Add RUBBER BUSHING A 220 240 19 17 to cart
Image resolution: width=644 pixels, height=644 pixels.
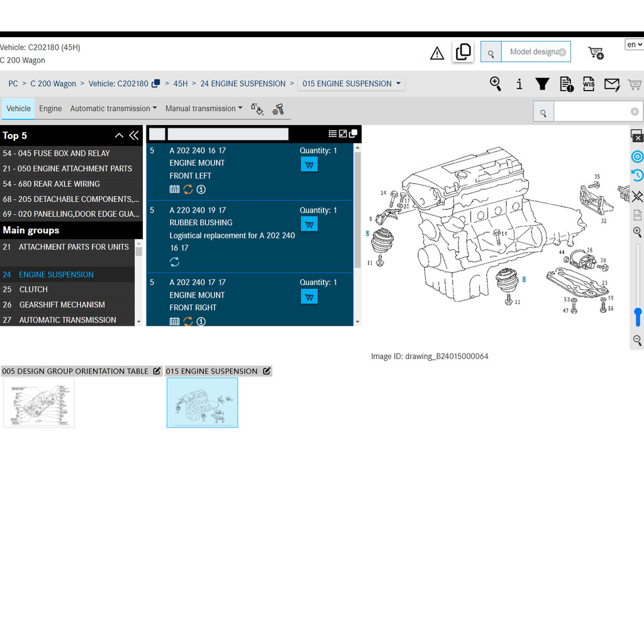tap(309, 225)
